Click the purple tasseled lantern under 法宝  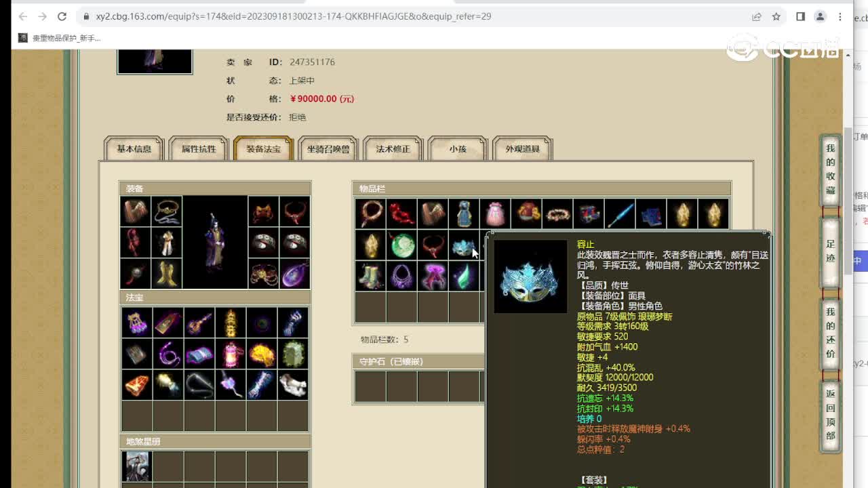[137, 323]
